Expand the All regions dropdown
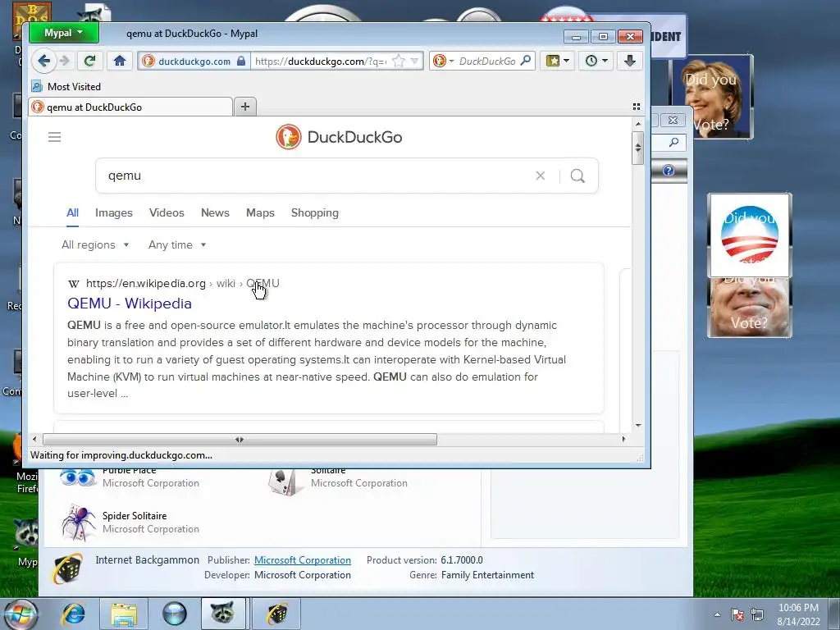The image size is (840, 630). [x=95, y=244]
